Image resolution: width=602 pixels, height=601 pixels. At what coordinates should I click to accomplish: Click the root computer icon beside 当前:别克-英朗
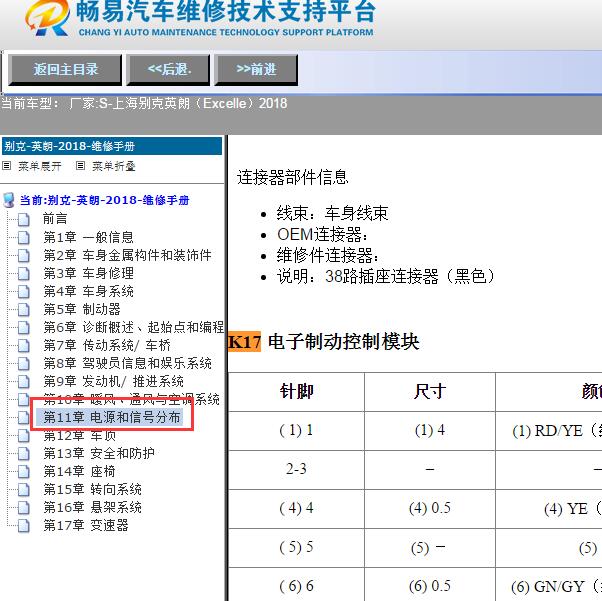[x=8, y=200]
